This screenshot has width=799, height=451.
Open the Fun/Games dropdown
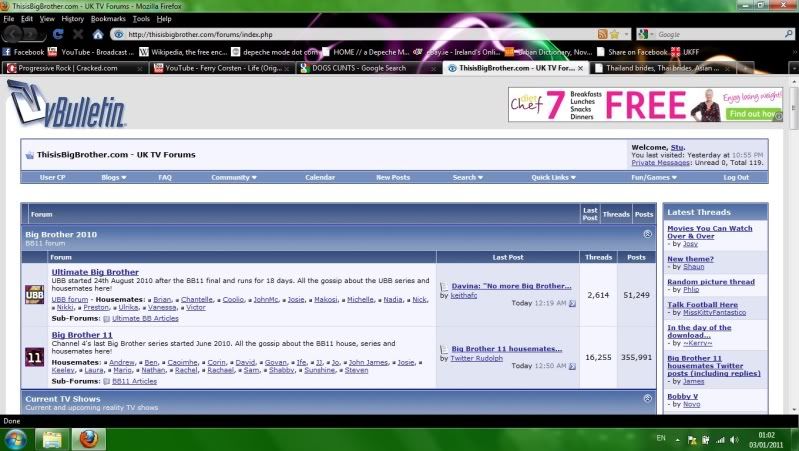click(x=654, y=177)
